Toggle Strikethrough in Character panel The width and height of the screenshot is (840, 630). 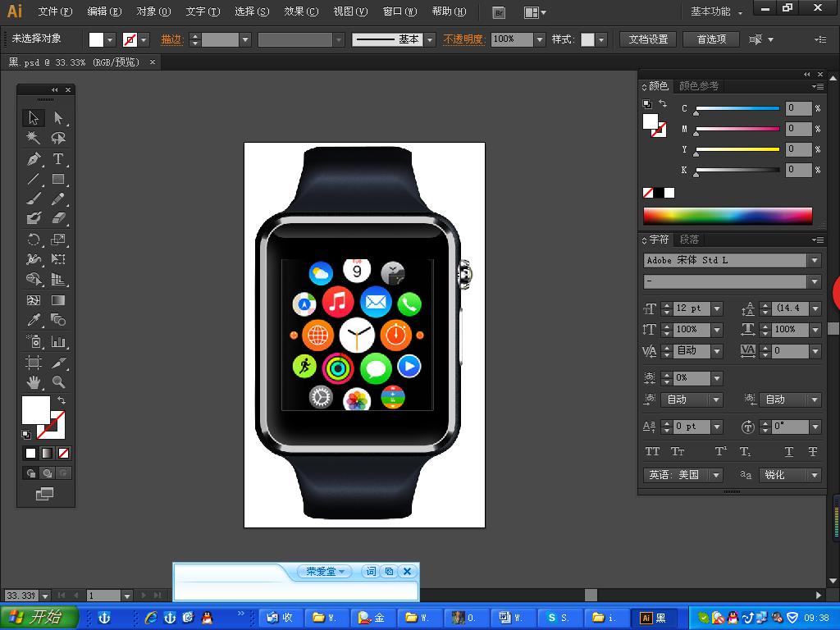813,452
